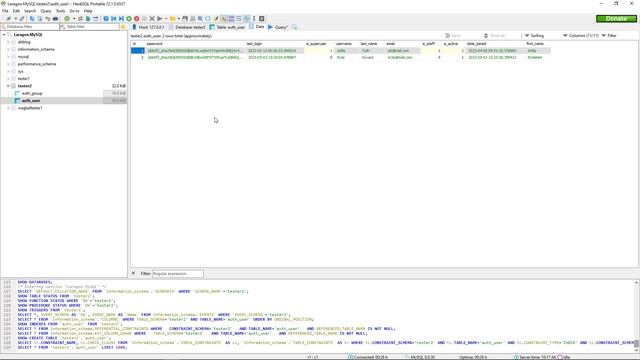640x360 pixels.
Task: Click the copy icon in toolbar
Action: pyautogui.click(x=32, y=19)
